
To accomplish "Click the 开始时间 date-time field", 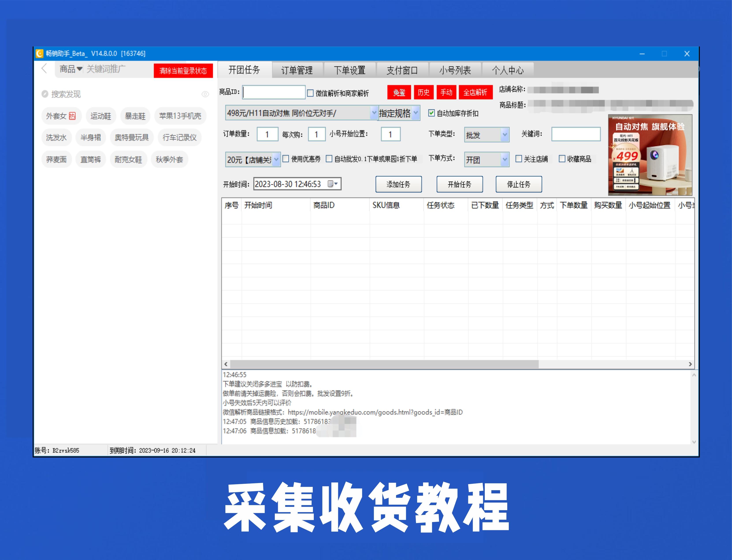I will pyautogui.click(x=297, y=184).
